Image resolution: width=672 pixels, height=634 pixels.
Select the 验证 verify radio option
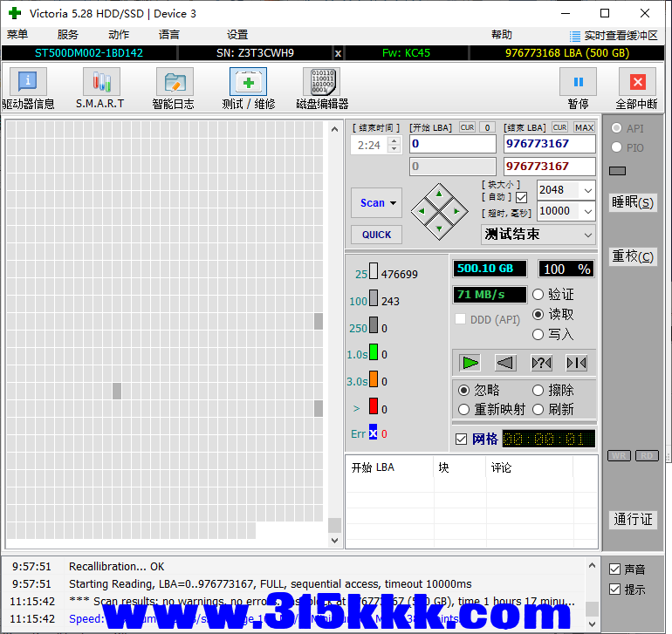[x=538, y=295]
